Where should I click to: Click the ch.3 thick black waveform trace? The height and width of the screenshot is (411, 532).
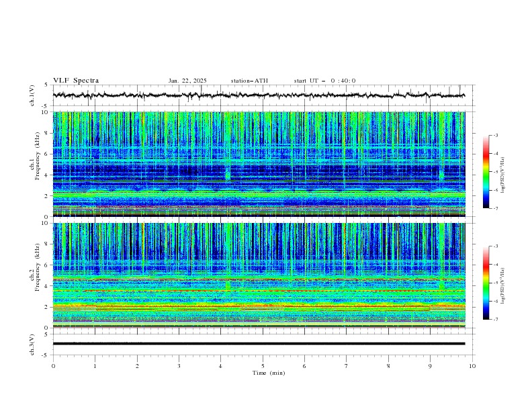(259, 344)
